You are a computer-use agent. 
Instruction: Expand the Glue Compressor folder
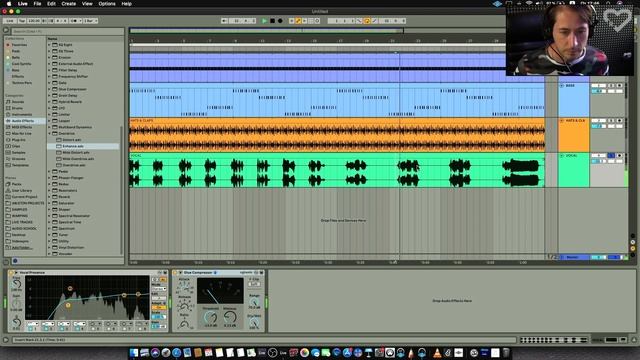tap(49, 89)
